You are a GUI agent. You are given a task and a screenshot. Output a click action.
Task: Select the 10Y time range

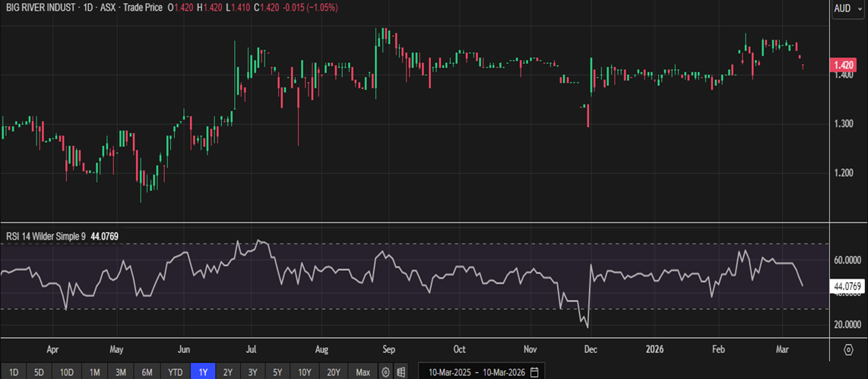click(305, 372)
